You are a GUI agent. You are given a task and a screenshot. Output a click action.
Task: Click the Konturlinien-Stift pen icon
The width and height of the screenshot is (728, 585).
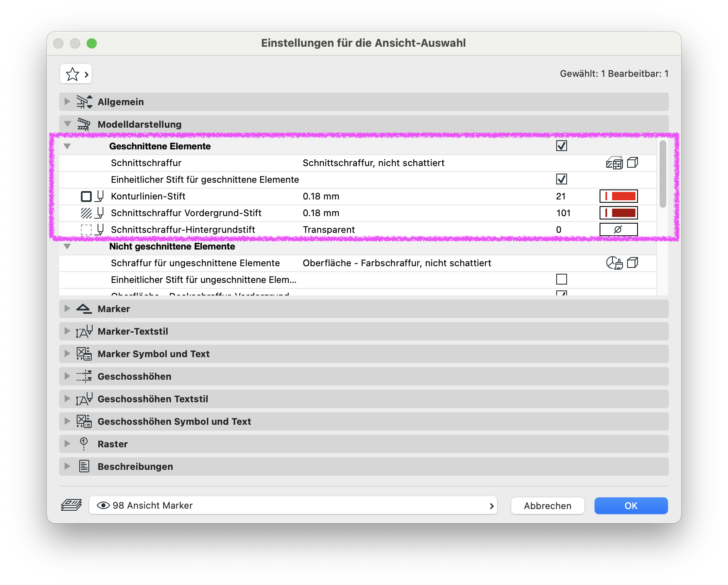[100, 196]
